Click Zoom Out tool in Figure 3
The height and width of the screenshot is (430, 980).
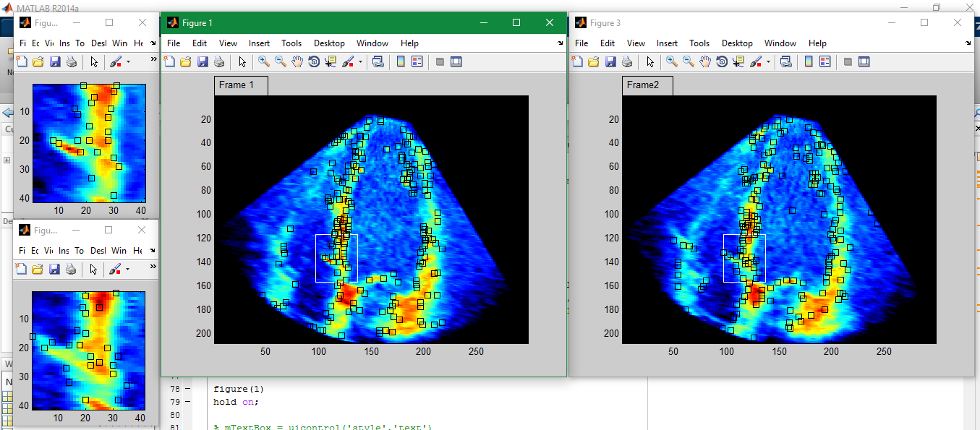[689, 62]
